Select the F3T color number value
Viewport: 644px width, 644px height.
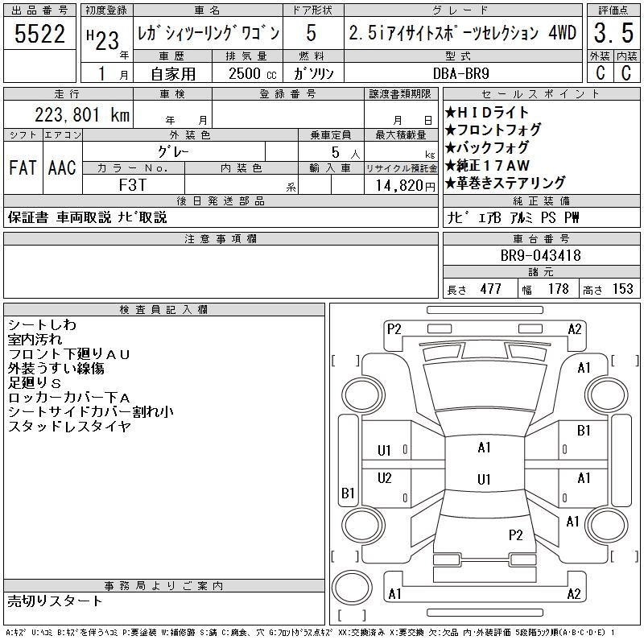click(134, 184)
